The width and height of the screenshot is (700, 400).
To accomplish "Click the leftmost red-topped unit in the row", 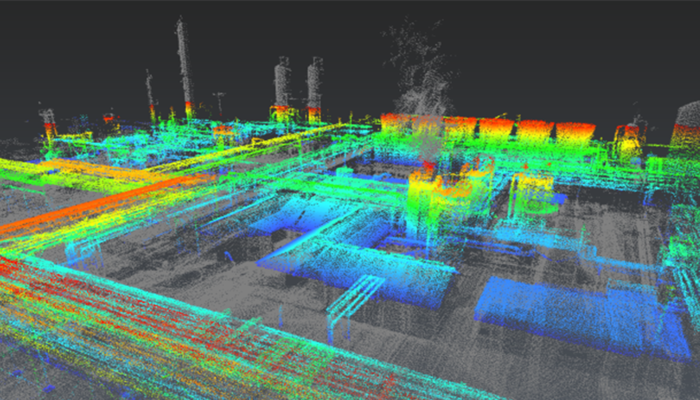I will 395,124.
